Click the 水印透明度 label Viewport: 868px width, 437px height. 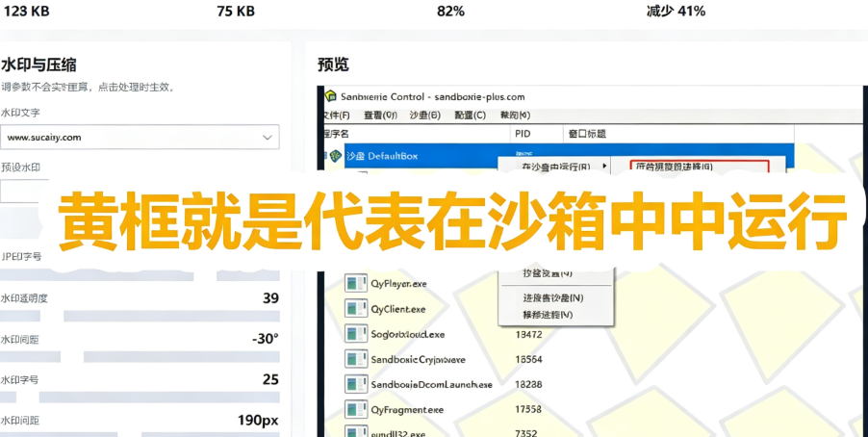pyautogui.click(x=24, y=298)
